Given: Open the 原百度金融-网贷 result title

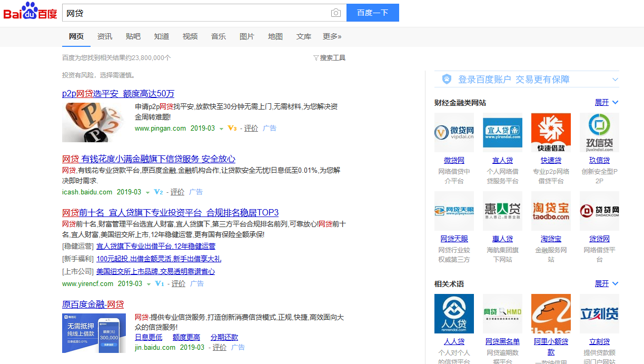Looking at the screenshot, I should coord(93,304).
